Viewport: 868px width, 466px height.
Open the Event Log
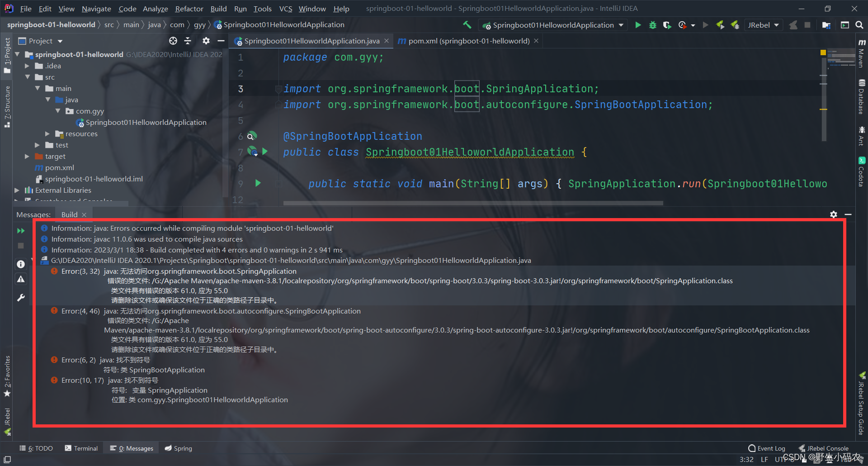767,448
